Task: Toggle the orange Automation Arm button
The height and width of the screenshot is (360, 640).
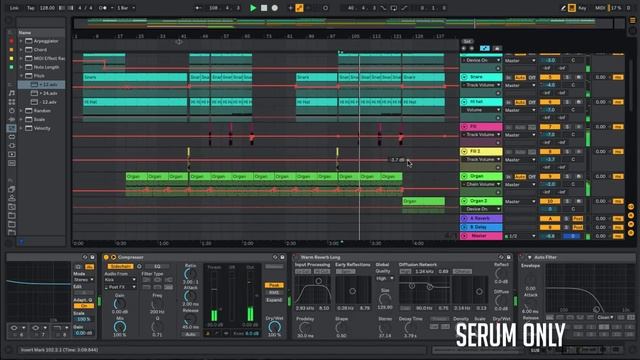Action: tap(299, 8)
